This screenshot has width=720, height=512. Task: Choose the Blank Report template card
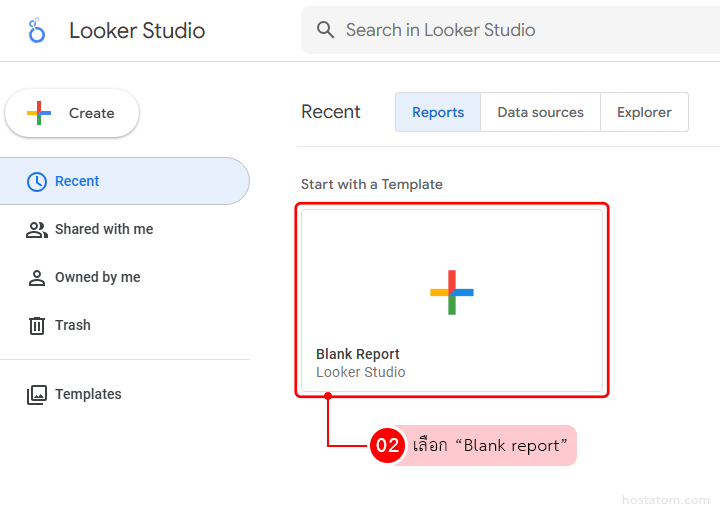pos(452,300)
